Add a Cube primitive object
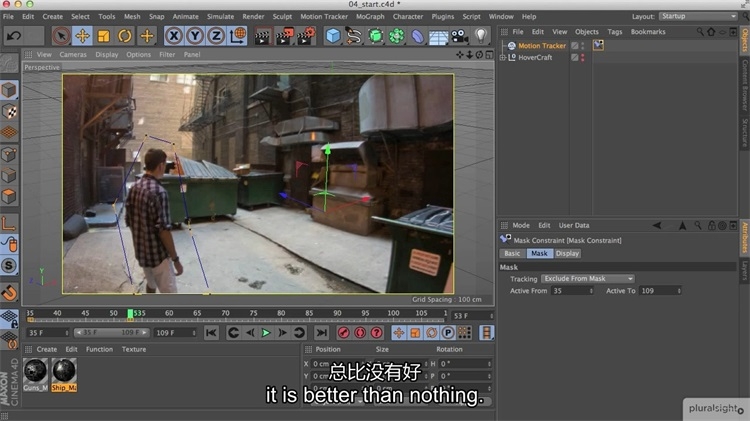750x421 pixels. pos(333,36)
